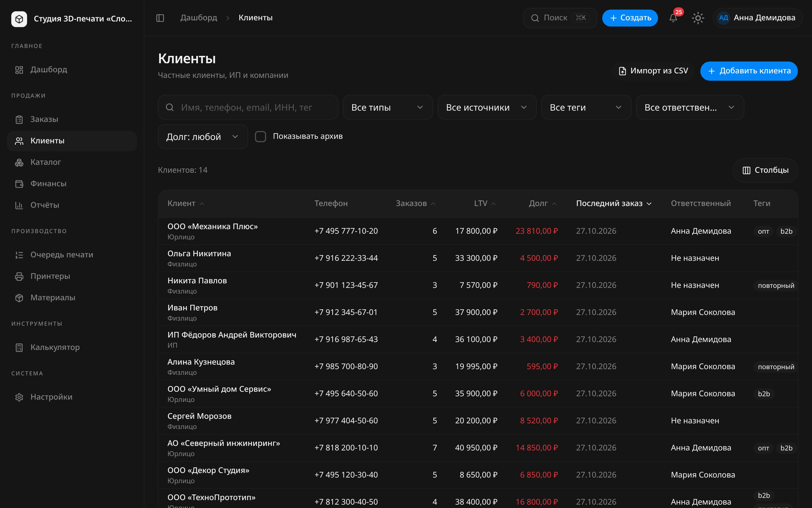This screenshot has height=508, width=812.
Task: Open the Долг: любой dropdown
Action: 203,137
